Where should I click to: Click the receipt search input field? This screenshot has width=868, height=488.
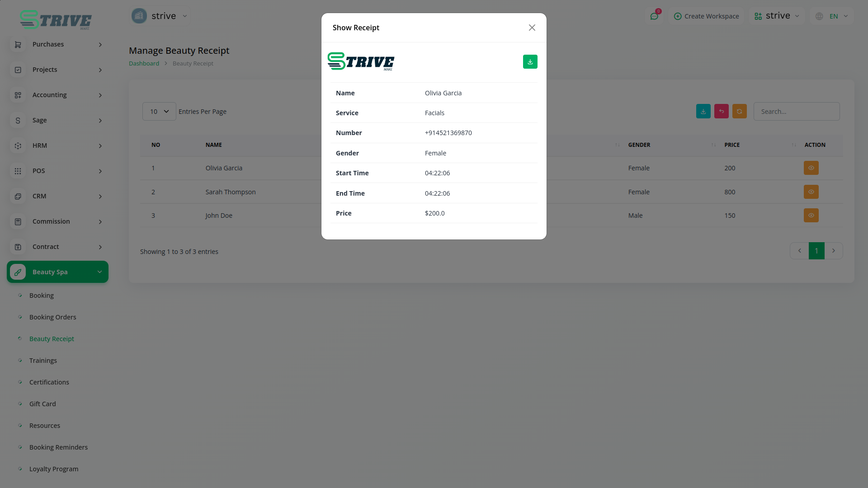(x=796, y=112)
